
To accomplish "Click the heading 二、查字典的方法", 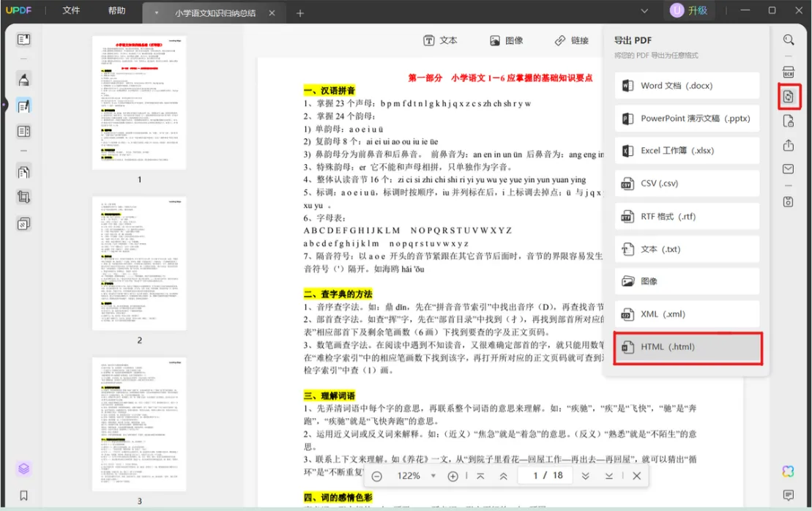I will (x=338, y=294).
